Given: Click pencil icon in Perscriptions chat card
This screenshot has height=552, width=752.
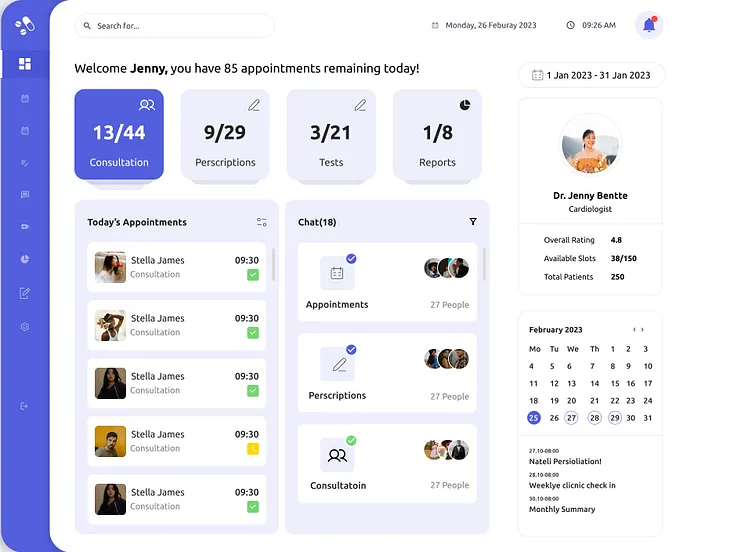Looking at the screenshot, I should [340, 364].
